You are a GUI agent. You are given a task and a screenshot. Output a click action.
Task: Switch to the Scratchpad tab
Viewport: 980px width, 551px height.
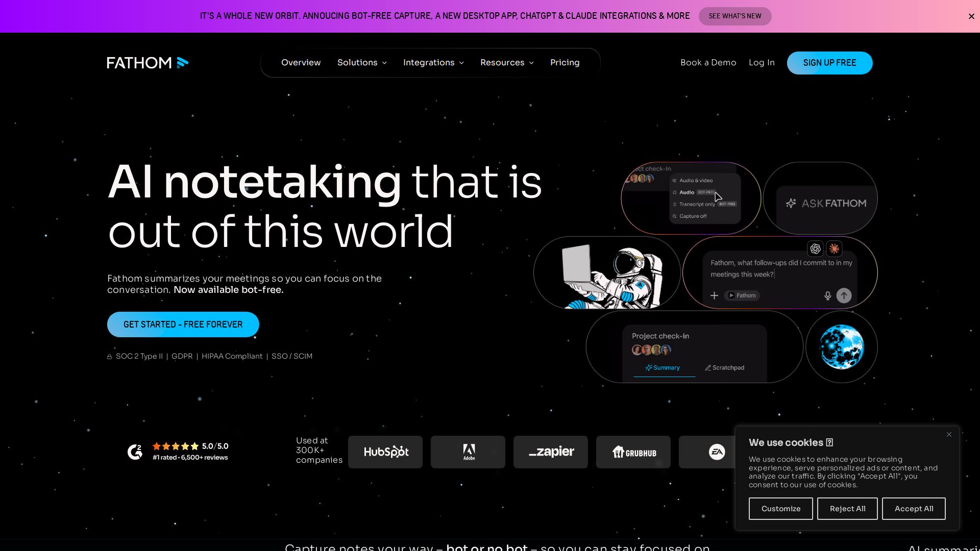[x=724, y=368]
